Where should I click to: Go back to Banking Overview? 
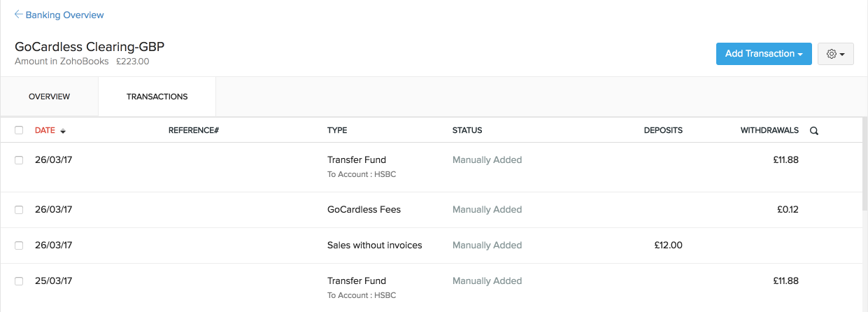coord(64,15)
